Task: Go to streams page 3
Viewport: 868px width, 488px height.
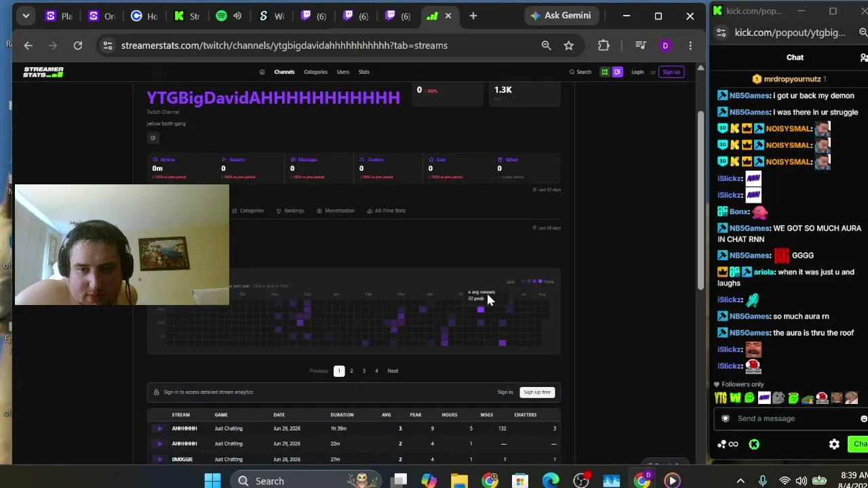Action: pos(363,371)
